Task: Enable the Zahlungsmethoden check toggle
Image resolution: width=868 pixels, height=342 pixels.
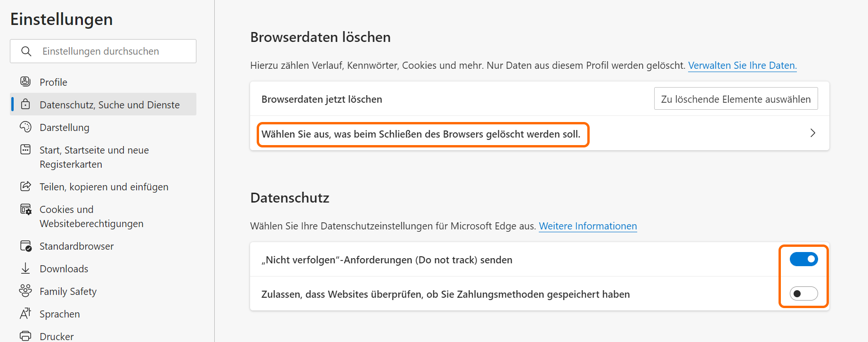Action: pyautogui.click(x=803, y=294)
